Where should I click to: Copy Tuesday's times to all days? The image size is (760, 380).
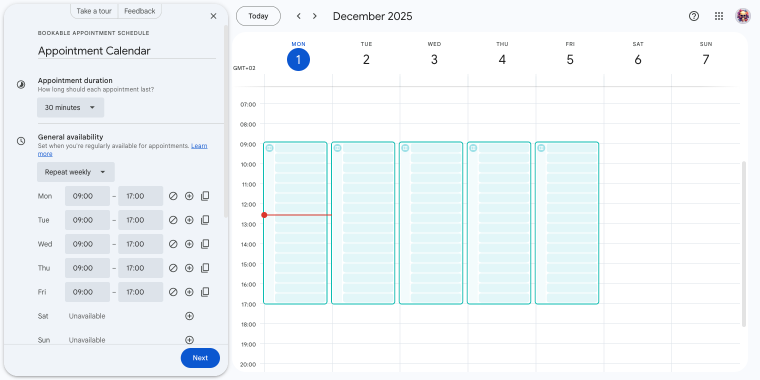point(205,220)
